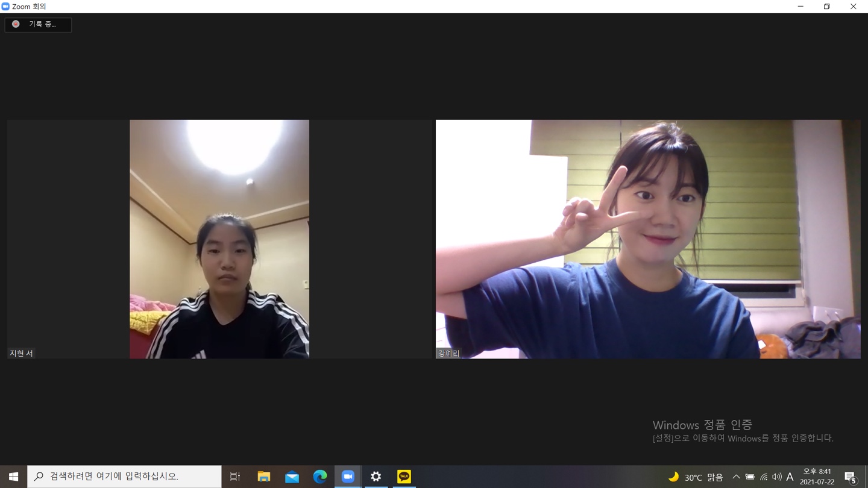Open Settings from the taskbar gear icon
This screenshot has width=868, height=488.
coord(376,477)
